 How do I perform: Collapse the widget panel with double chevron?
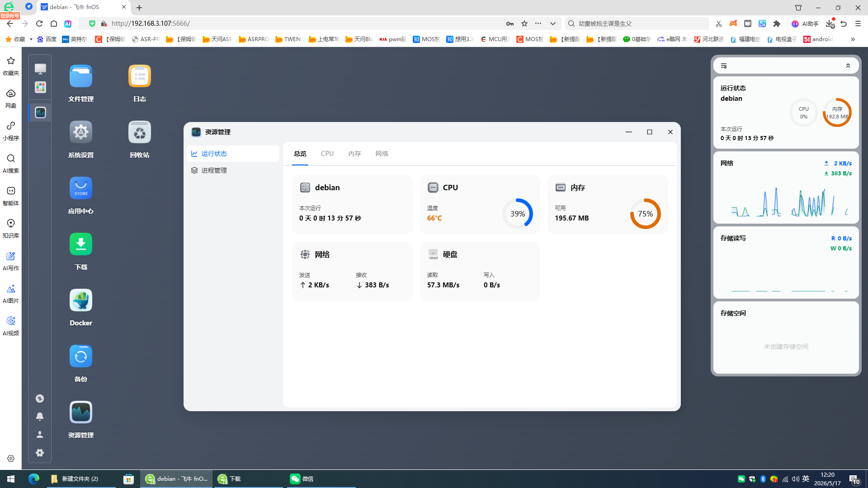point(848,66)
